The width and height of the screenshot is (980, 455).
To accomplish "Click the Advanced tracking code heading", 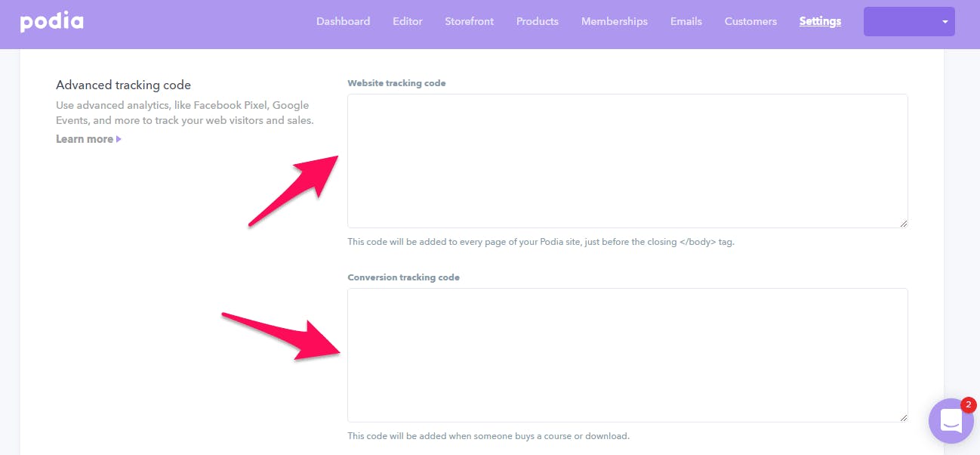I will 124,85.
